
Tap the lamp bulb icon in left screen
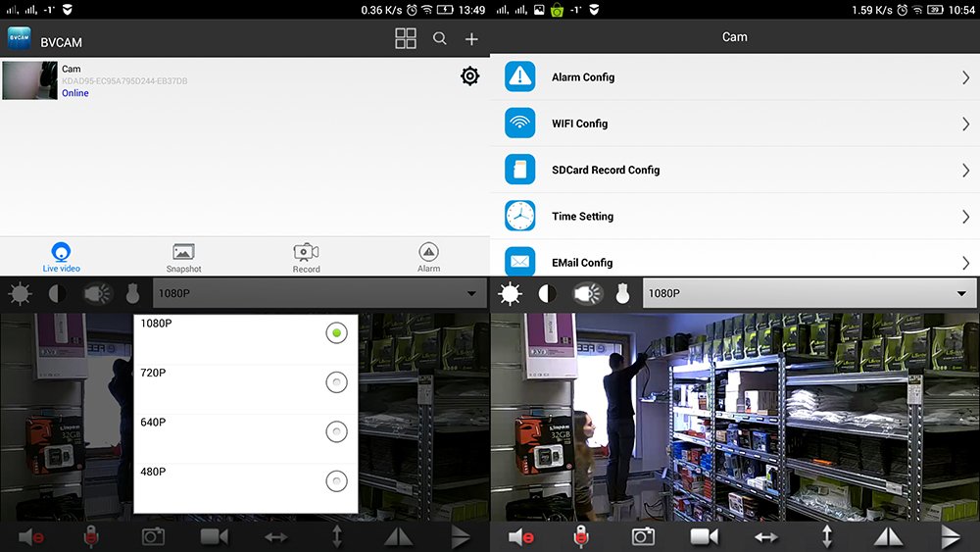(132, 293)
